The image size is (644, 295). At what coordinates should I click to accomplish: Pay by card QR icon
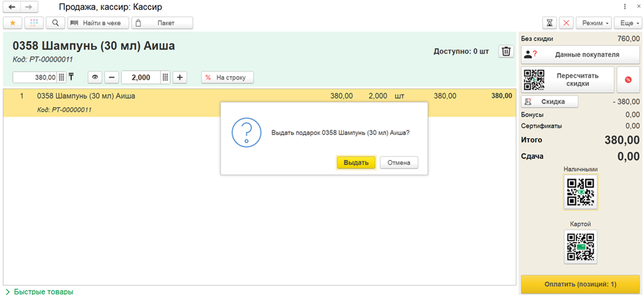point(581,247)
